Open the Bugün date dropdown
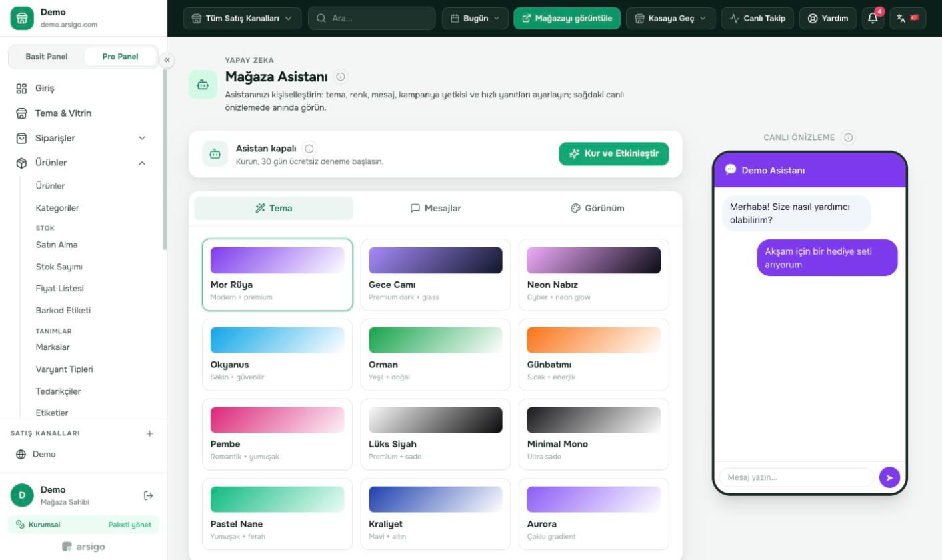The height and width of the screenshot is (560, 942). pyautogui.click(x=475, y=18)
